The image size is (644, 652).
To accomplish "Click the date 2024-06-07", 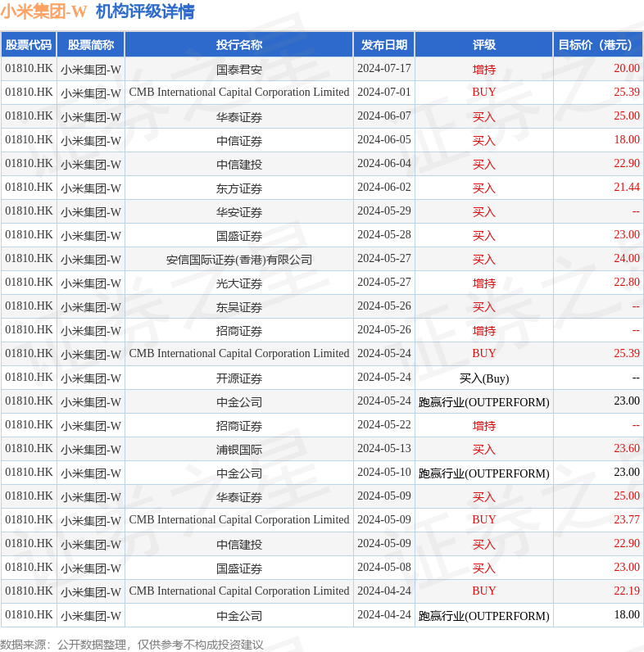I will [x=384, y=115].
